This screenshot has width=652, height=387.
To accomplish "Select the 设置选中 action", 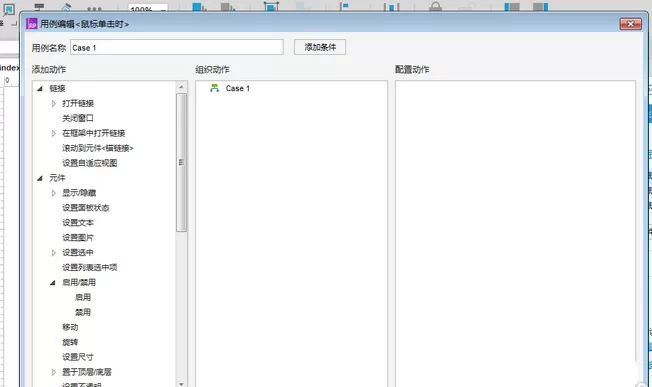I will pos(78,253).
